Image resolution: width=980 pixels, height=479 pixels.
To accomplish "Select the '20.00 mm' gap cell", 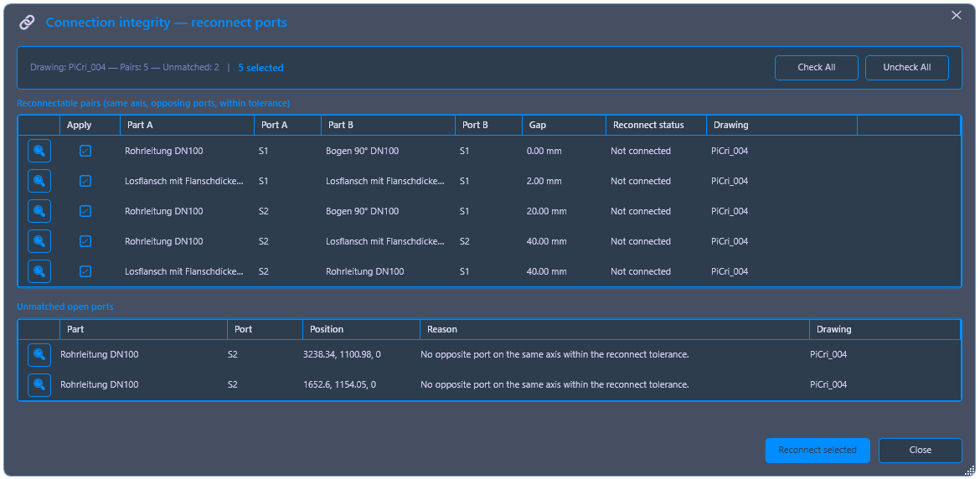I will (546, 211).
